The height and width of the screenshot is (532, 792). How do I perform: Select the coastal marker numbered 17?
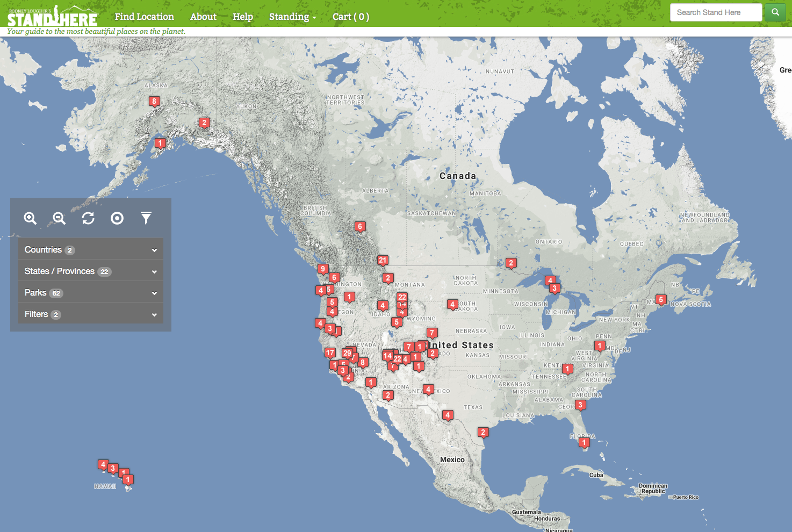[x=330, y=353]
